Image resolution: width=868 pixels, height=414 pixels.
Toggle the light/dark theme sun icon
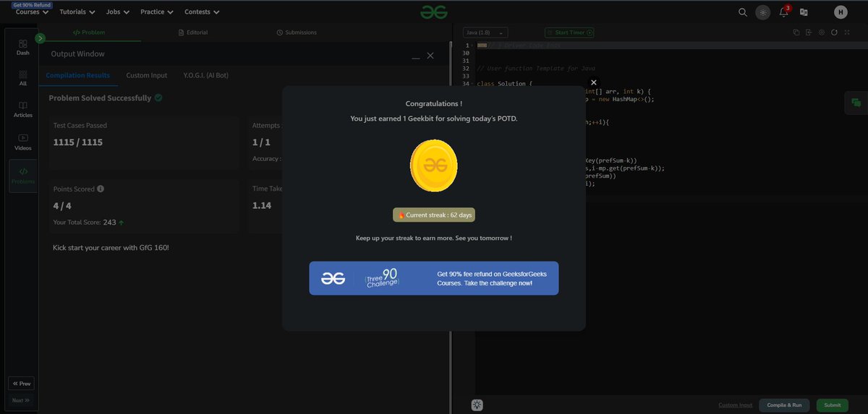[x=763, y=12]
